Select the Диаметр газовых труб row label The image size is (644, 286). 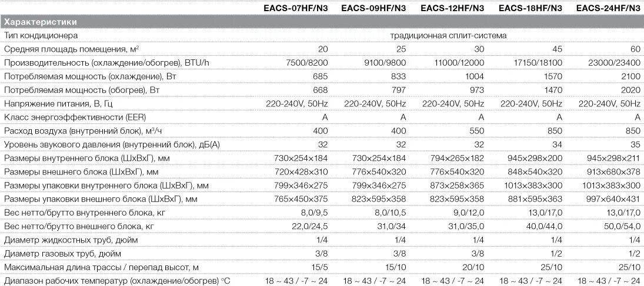[x=62, y=254]
